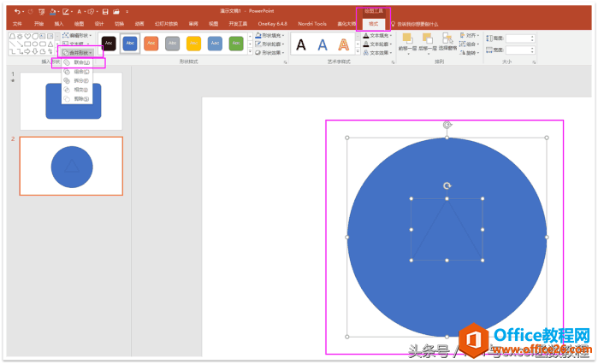Click the Save icon in quick access toolbar
598x364 pixels.
click(x=104, y=11)
